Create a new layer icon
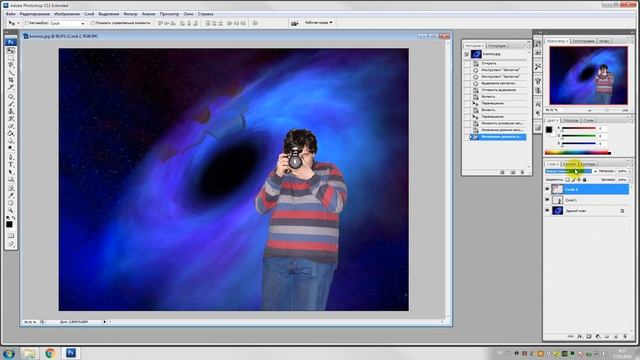640x360 pixels. (616, 336)
